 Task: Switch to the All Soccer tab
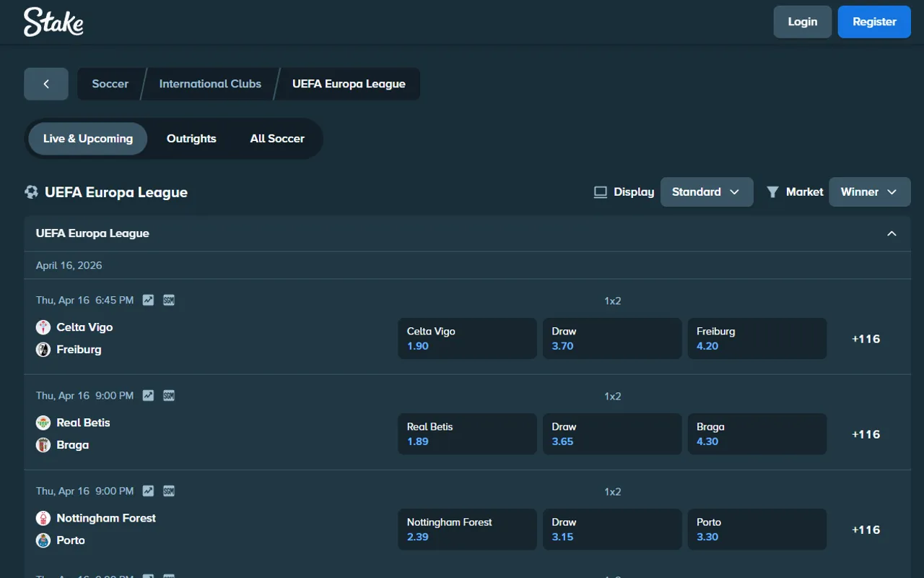click(277, 138)
